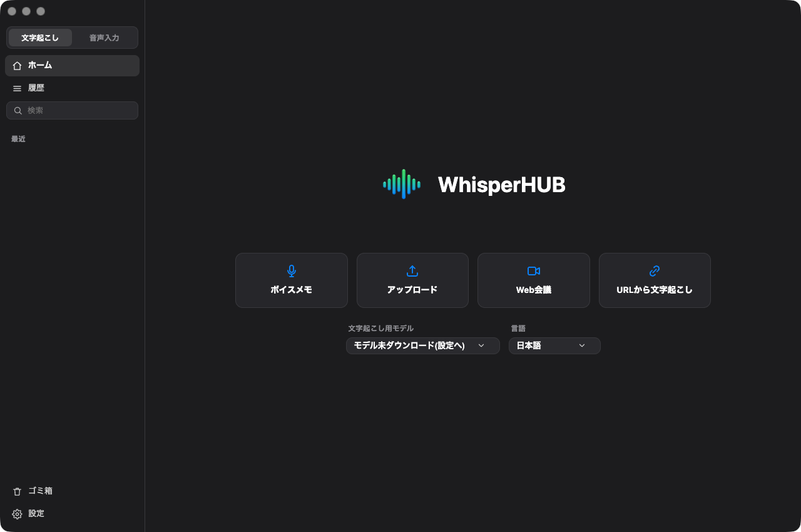
Task: Click the trash can icon
Action: point(17,491)
